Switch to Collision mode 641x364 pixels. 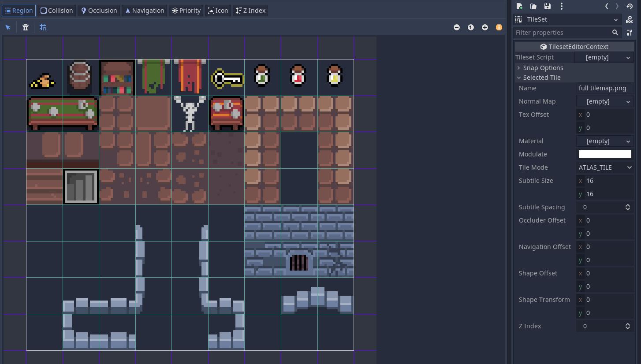[57, 11]
